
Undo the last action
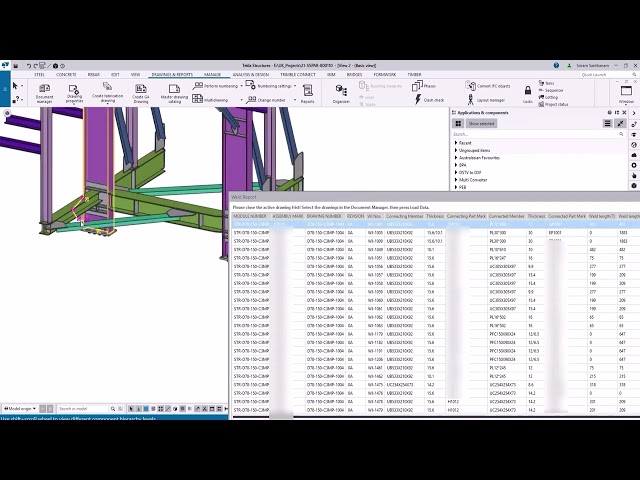[x=29, y=66]
